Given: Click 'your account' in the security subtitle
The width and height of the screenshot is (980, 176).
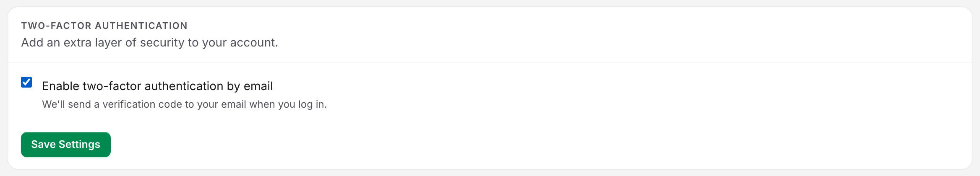Looking at the screenshot, I should 240,42.
